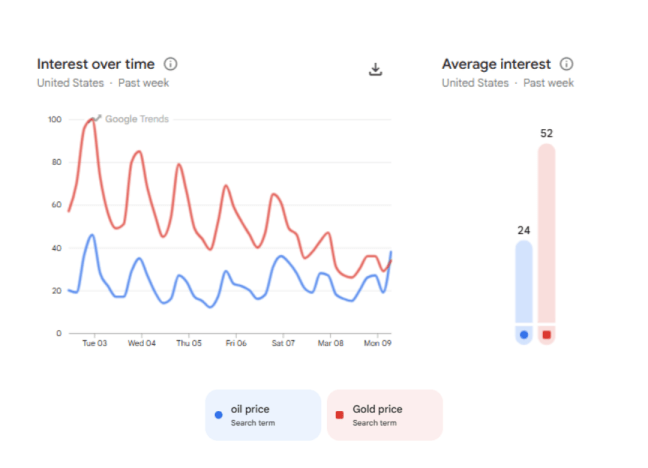Click the info icon beside Interest over time

[x=171, y=64]
